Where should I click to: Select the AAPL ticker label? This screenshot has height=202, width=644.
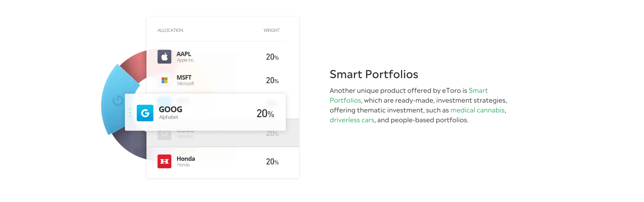(x=184, y=54)
